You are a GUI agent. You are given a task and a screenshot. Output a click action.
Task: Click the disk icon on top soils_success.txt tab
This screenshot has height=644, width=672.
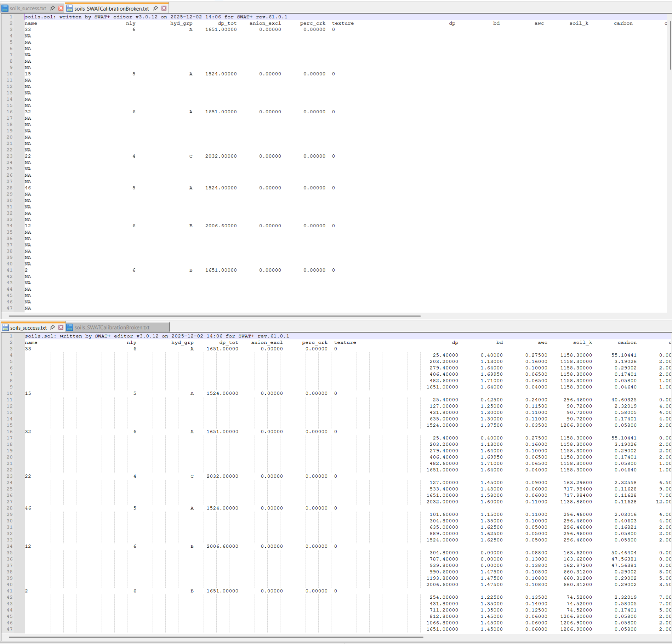pos(5,8)
